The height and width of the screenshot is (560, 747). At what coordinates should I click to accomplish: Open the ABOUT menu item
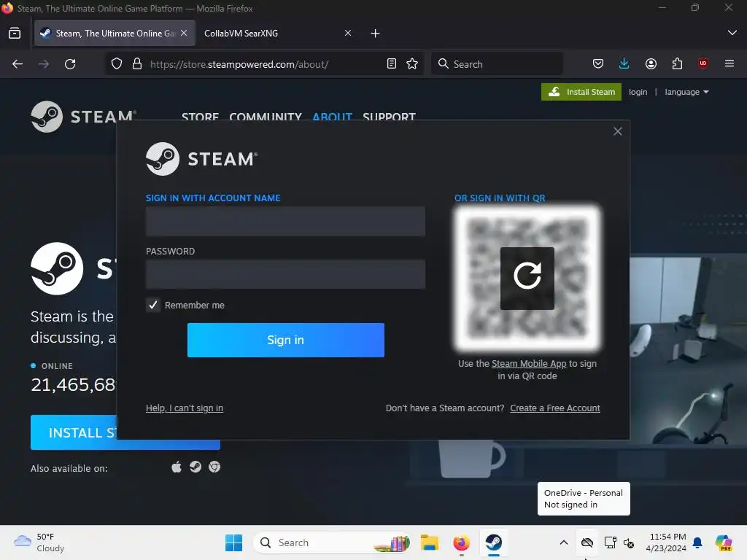click(332, 116)
